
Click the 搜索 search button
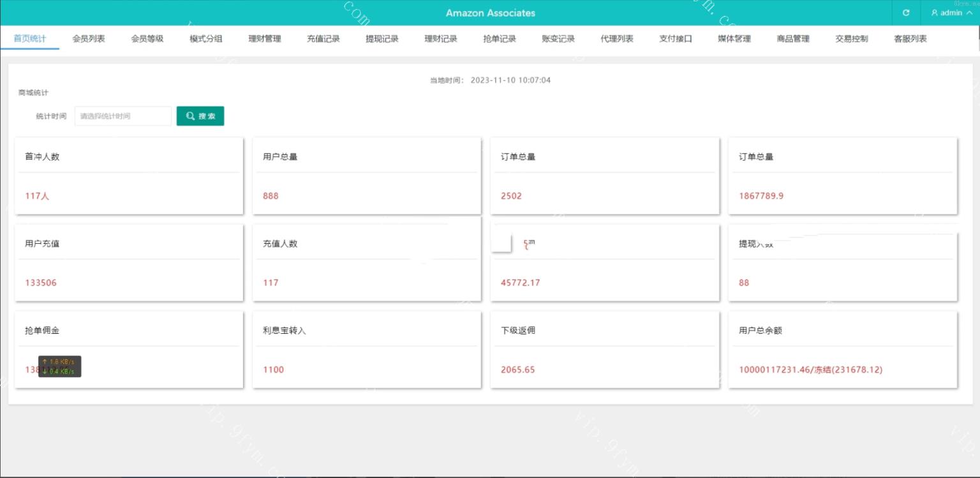(200, 116)
